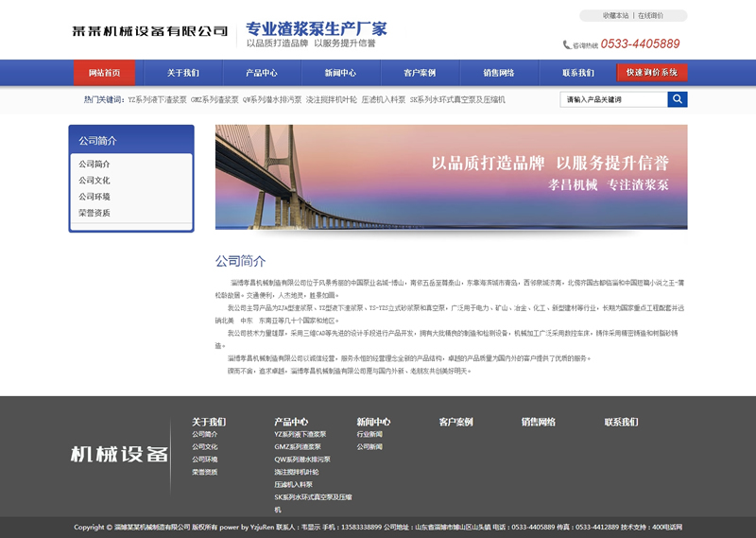Click the blue search magnifier icon
This screenshot has height=538, width=756.
(677, 99)
